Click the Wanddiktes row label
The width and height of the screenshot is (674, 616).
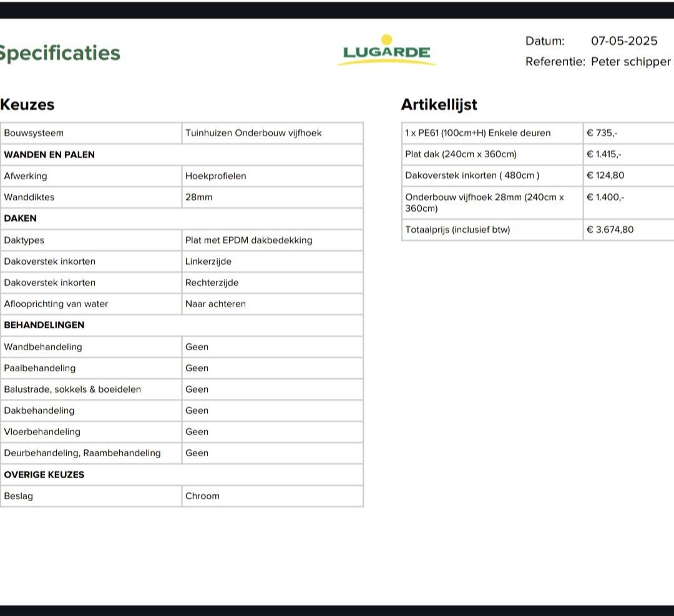pos(29,197)
